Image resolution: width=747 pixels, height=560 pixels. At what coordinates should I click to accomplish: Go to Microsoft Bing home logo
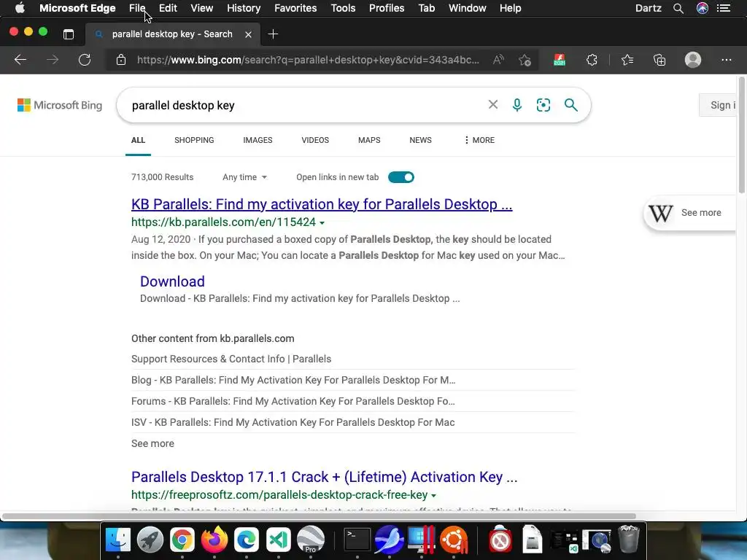[60, 105]
